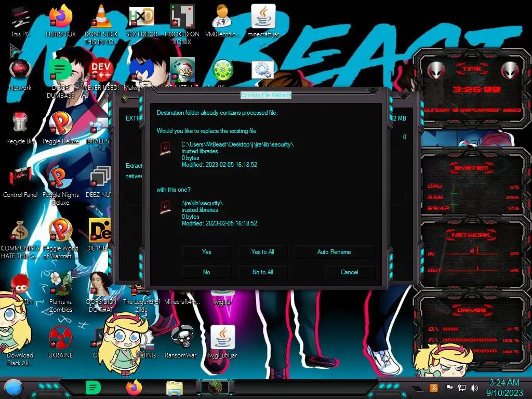Image resolution: width=532 pixels, height=399 pixels.
Task: Open green notes app in taskbar
Action: point(94,388)
